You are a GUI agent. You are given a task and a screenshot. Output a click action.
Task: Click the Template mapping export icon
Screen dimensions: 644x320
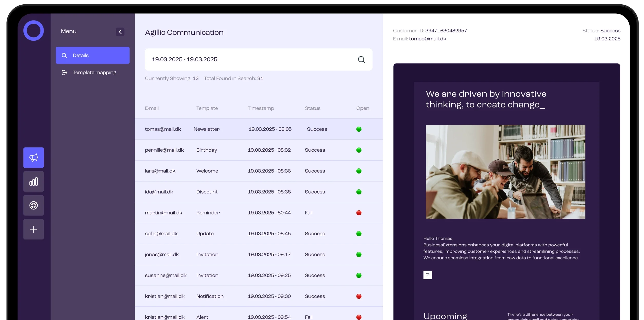point(64,73)
